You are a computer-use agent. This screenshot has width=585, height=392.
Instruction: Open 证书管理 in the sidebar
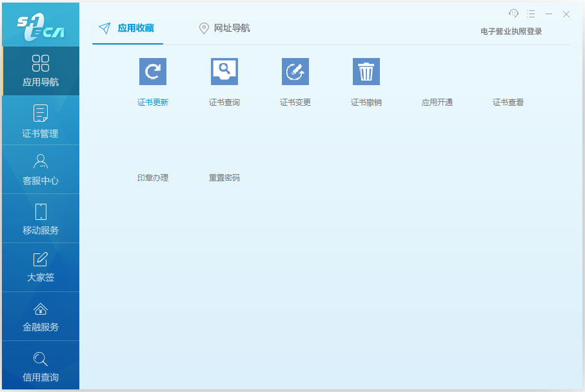point(41,120)
